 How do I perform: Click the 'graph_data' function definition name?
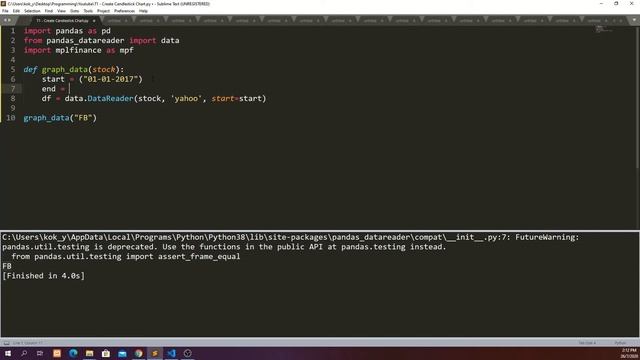(x=64, y=69)
